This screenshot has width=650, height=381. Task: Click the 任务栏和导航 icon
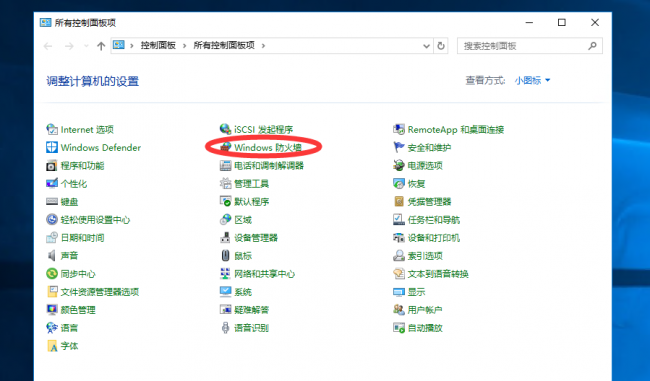[x=399, y=219]
